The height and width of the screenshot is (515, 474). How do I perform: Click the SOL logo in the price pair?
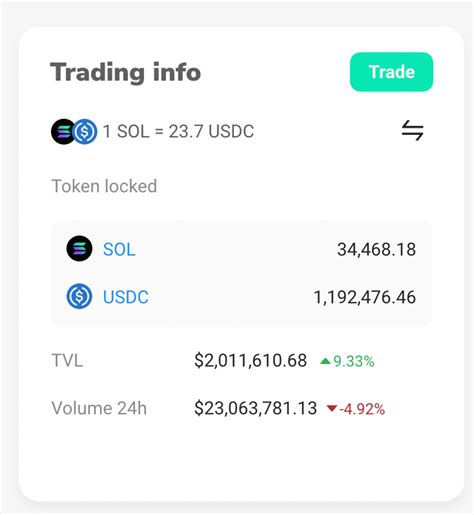(62, 131)
